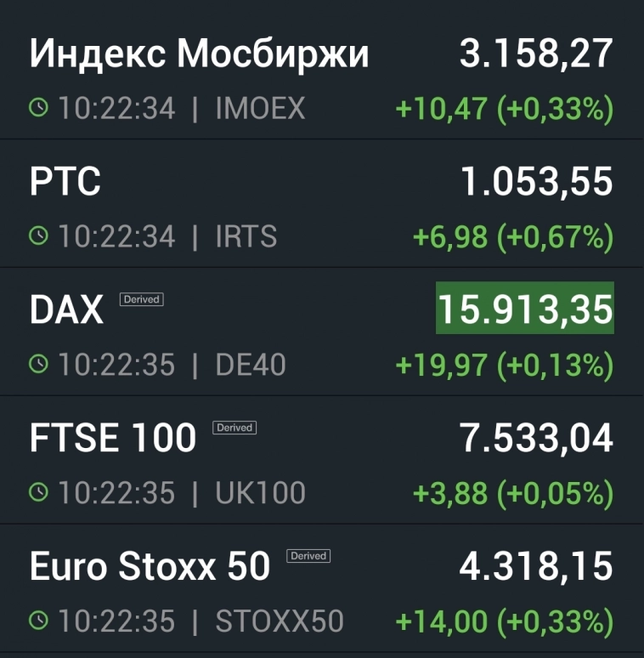This screenshot has height=658, width=644.
Task: Click the clock icon in the DAX row
Action: (39, 364)
